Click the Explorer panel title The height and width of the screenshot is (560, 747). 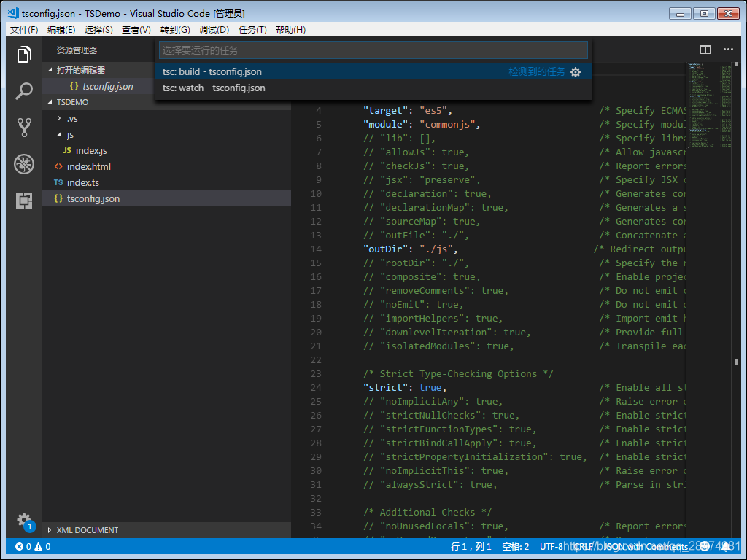tap(77, 50)
